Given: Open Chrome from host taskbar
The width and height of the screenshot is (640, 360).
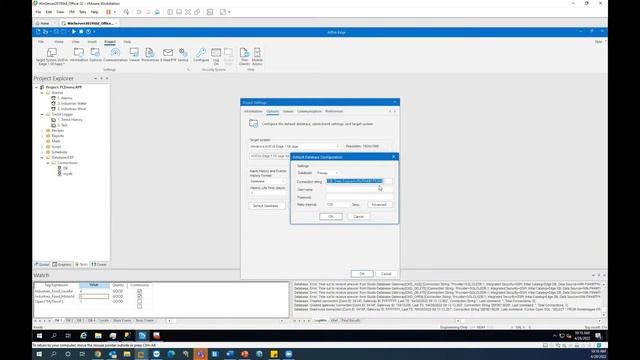Looking at the screenshot, I should click(x=98, y=354).
